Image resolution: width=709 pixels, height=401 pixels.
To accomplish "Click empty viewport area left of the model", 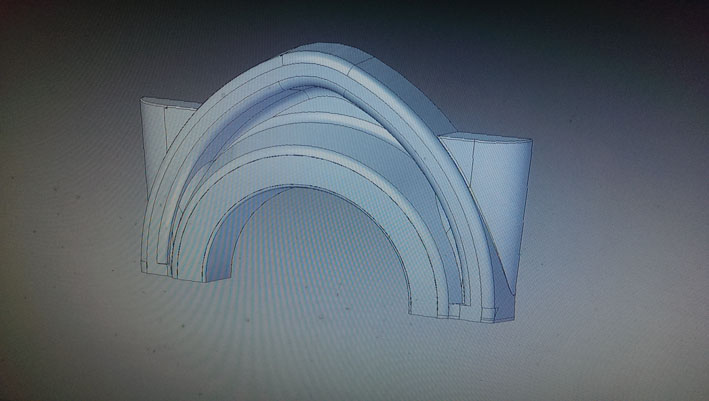I will 60,200.
